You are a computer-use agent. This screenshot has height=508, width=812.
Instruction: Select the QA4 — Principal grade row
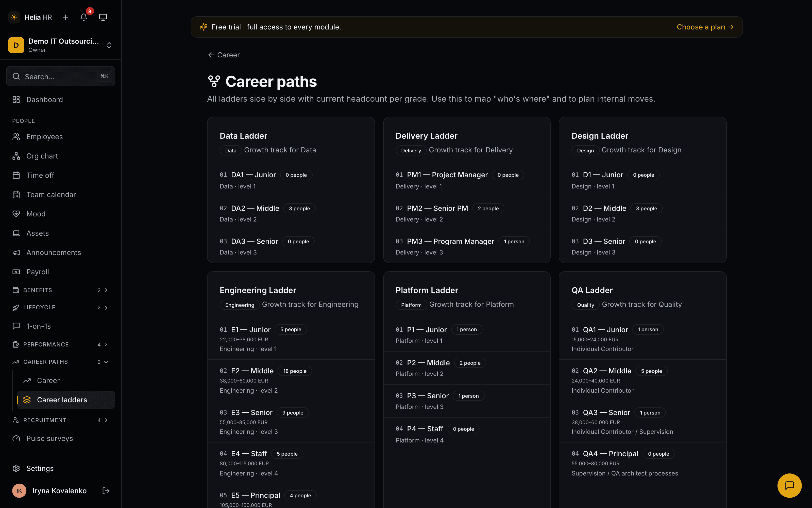642,463
